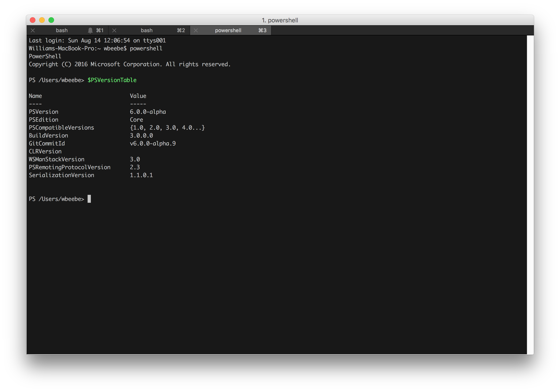Click the $PSVersionTable command text
The width and height of the screenshot is (560, 392).
[112, 80]
